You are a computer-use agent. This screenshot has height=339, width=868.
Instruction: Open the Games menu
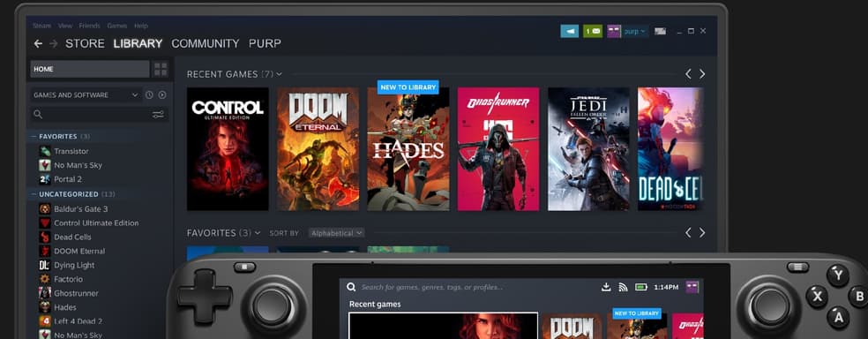pyautogui.click(x=116, y=26)
